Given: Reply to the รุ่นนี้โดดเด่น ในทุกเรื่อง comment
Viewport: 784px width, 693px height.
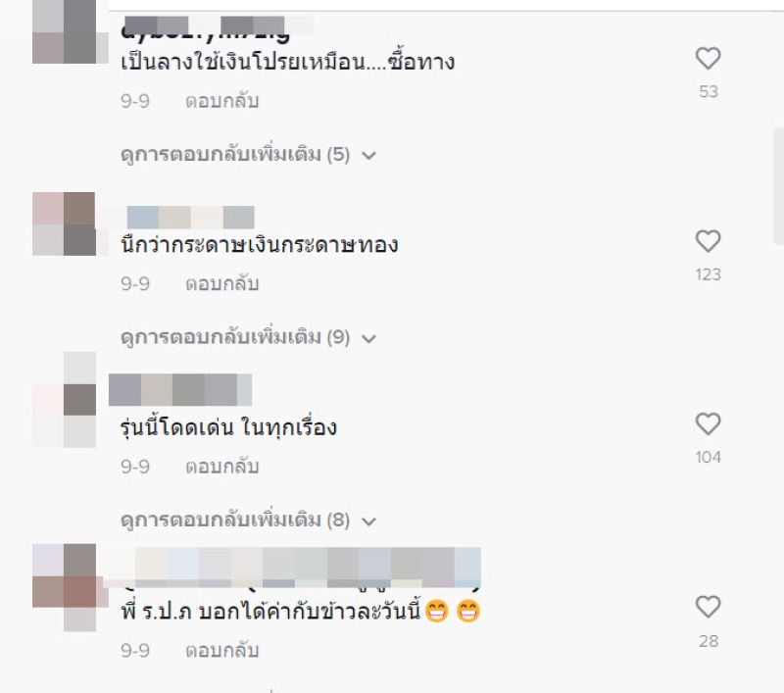Looking at the screenshot, I should point(222,467).
